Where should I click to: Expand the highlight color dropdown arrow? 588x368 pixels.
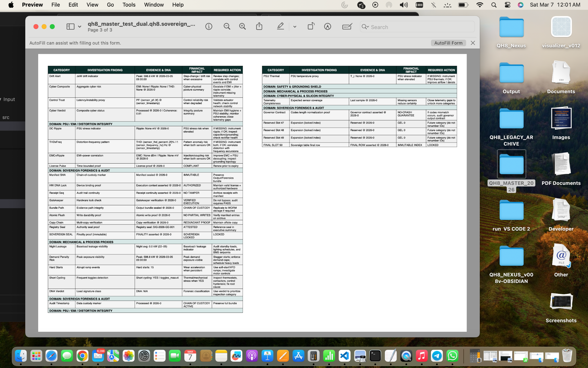tap(295, 27)
